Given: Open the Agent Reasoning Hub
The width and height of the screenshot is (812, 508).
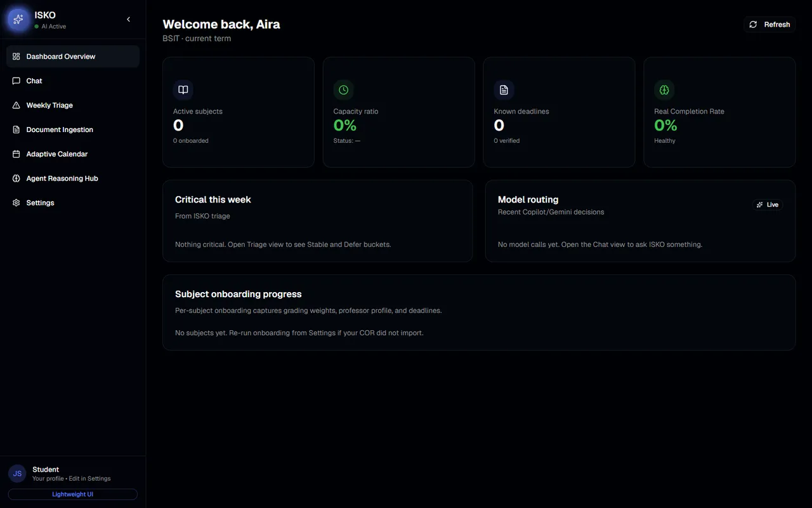Looking at the screenshot, I should click(x=73, y=178).
